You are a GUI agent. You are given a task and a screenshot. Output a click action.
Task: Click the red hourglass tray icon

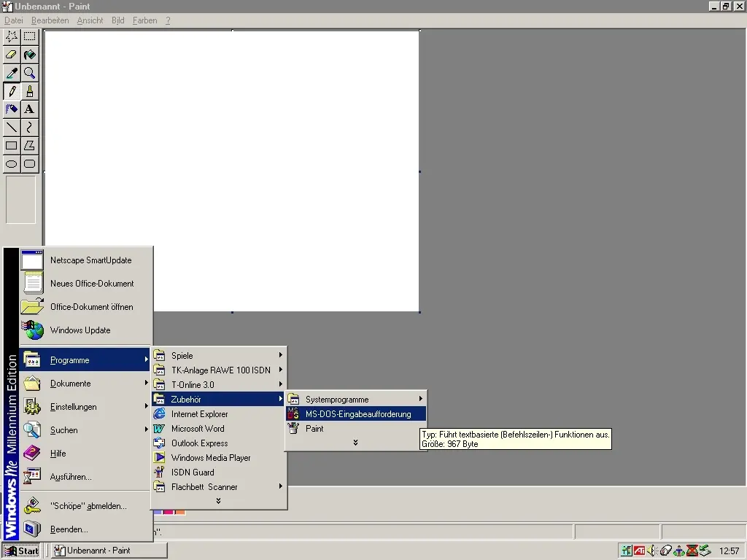click(692, 551)
